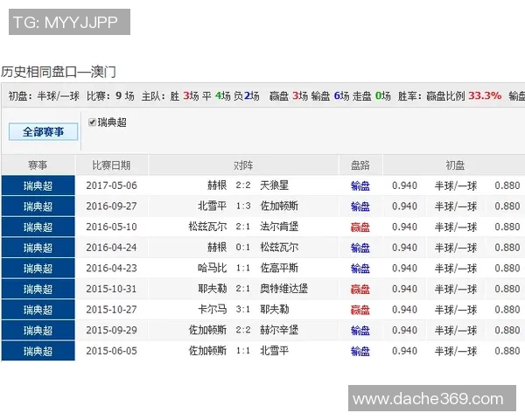Select the 初盘 column header
The height and width of the screenshot is (420, 525).
[x=455, y=165]
